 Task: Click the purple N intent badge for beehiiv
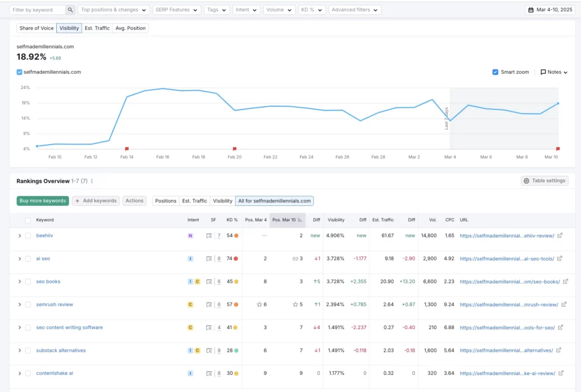tap(191, 235)
